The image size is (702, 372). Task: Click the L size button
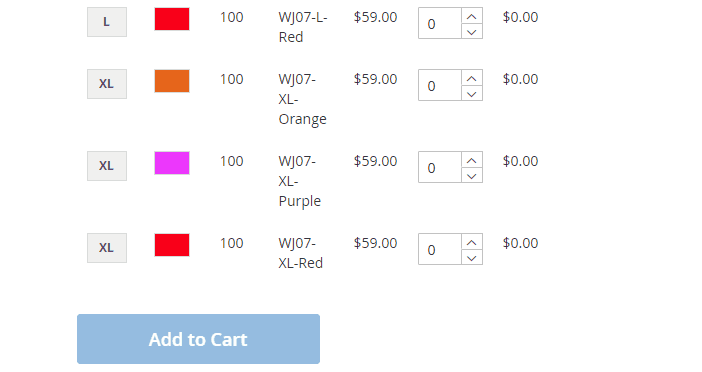(x=107, y=21)
